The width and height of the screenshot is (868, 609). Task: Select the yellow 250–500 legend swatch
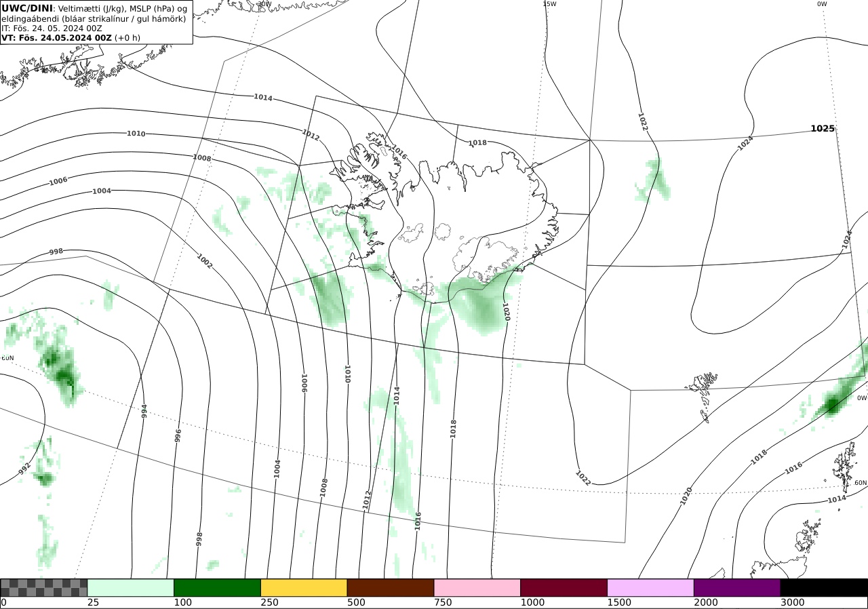pos(304,587)
